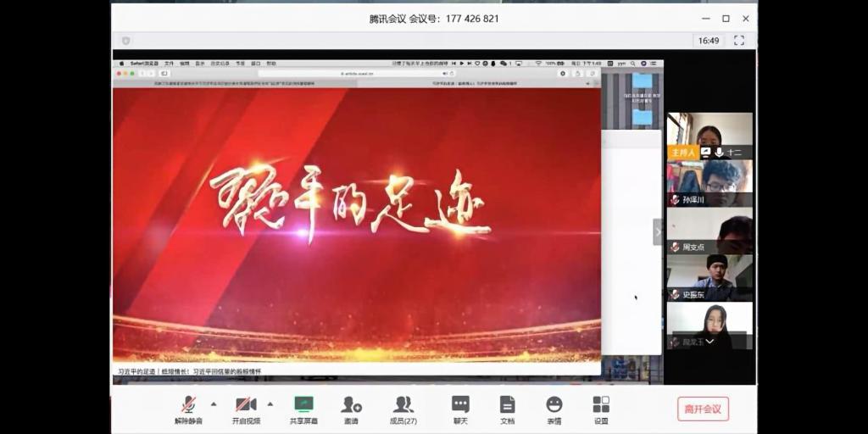Open the documents (文档) panel
Image resolution: width=868 pixels, height=434 pixels.
point(507,409)
